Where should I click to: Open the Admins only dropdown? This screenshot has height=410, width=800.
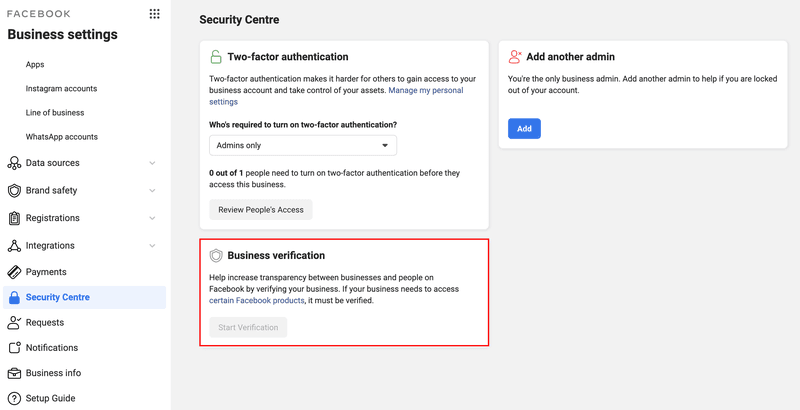pos(303,145)
